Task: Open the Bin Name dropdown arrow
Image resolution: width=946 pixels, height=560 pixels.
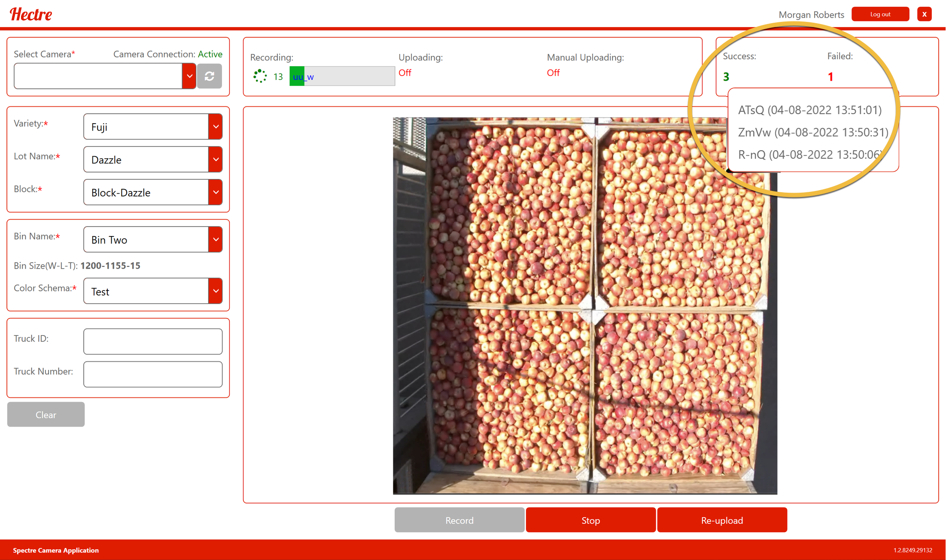Action: click(216, 239)
